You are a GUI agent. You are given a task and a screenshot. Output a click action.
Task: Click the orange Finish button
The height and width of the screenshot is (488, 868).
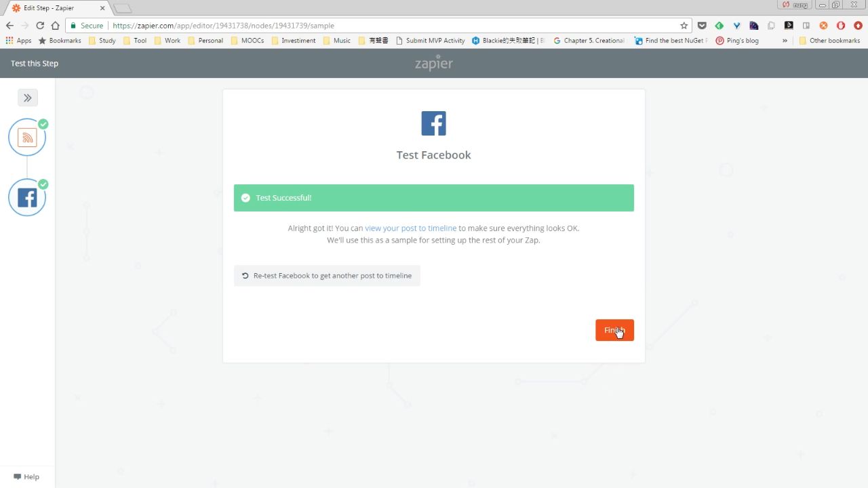pyautogui.click(x=614, y=330)
